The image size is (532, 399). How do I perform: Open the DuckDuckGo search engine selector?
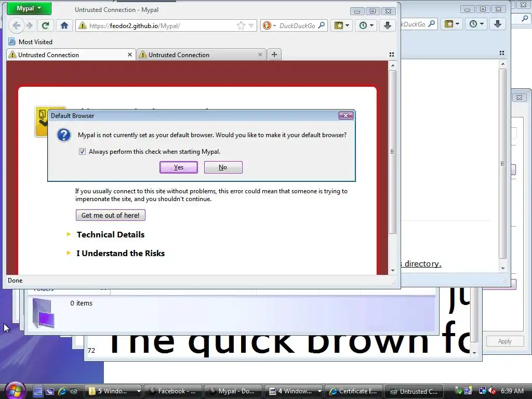click(x=269, y=25)
